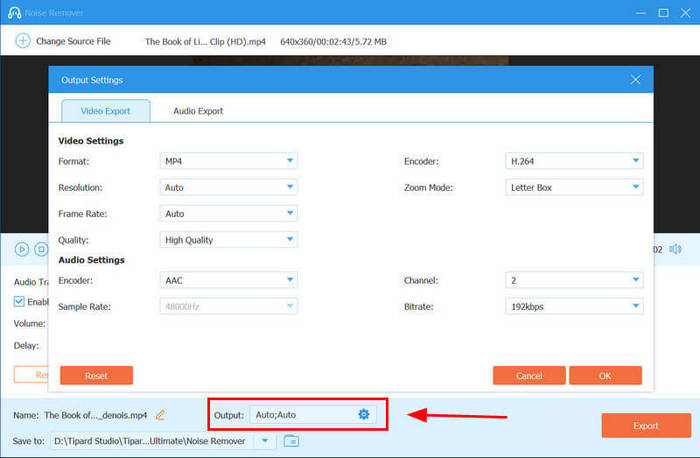The height and width of the screenshot is (458, 700).
Task: Click the Change Source File label
Action: (73, 41)
